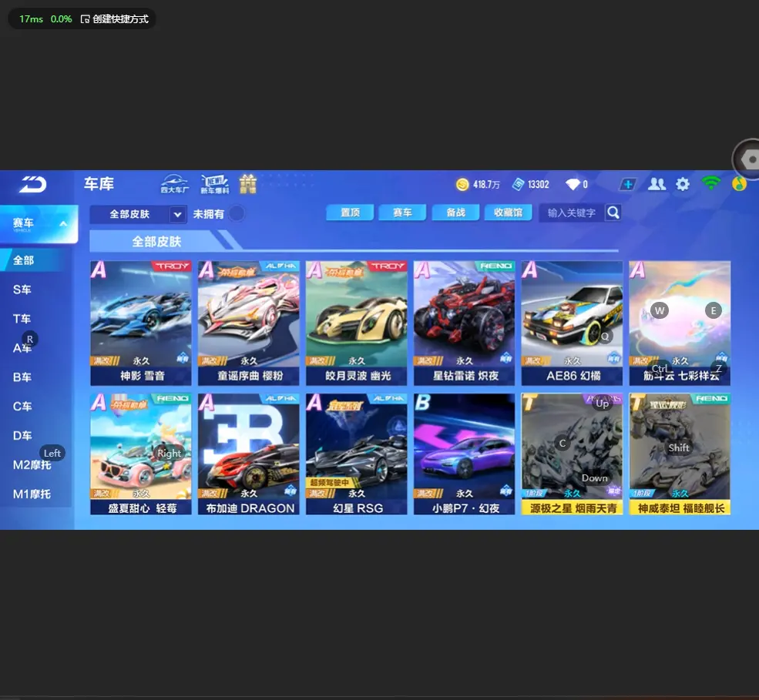759x700 pixels.
Task: Click the 17ms latency readout
Action: tap(31, 18)
